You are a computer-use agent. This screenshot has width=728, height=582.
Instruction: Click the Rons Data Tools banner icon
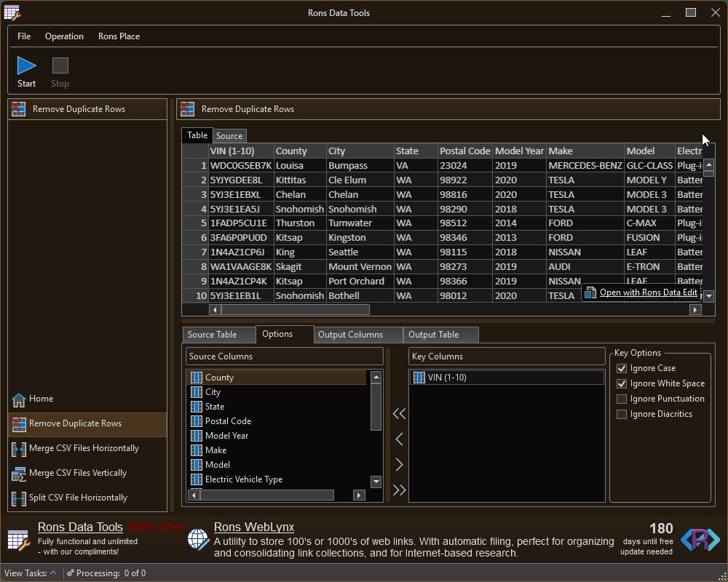click(x=19, y=541)
